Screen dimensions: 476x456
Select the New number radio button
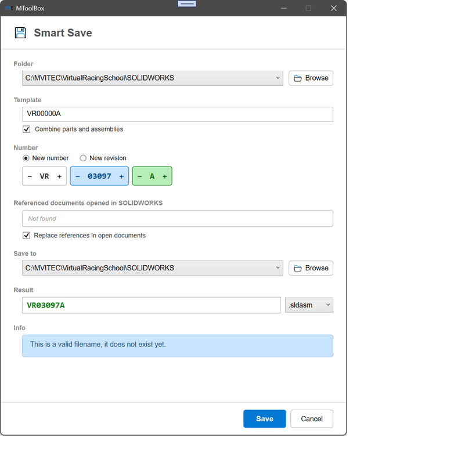(x=25, y=158)
